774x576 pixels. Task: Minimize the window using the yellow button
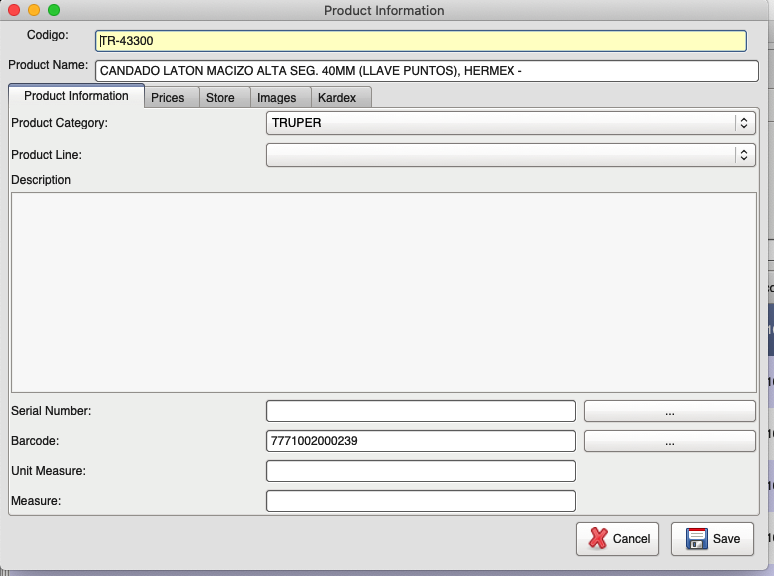tap(34, 10)
